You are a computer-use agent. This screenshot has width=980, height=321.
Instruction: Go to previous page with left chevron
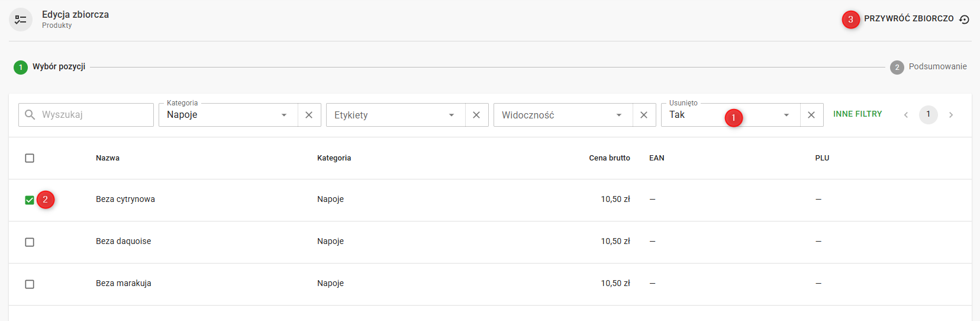coord(905,115)
